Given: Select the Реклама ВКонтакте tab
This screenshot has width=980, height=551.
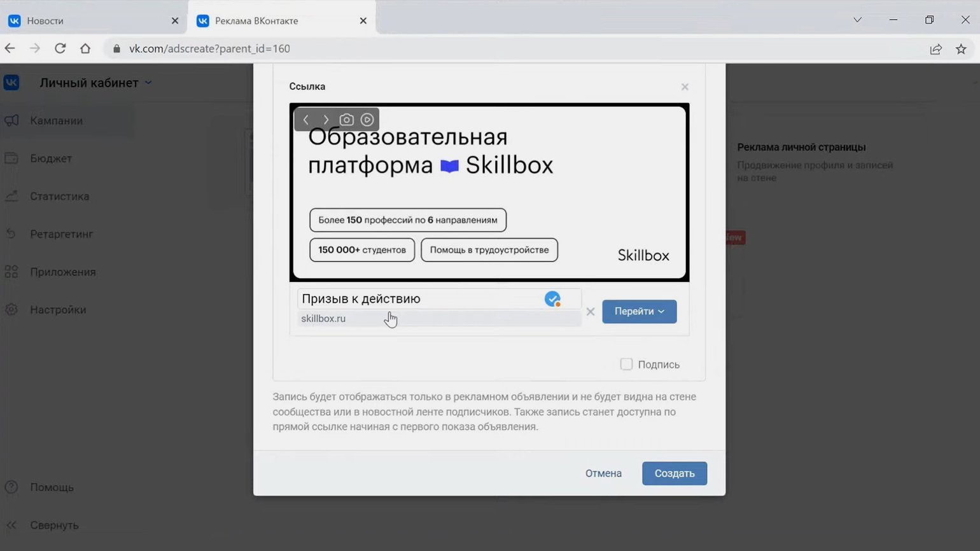Looking at the screenshot, I should coord(282,20).
